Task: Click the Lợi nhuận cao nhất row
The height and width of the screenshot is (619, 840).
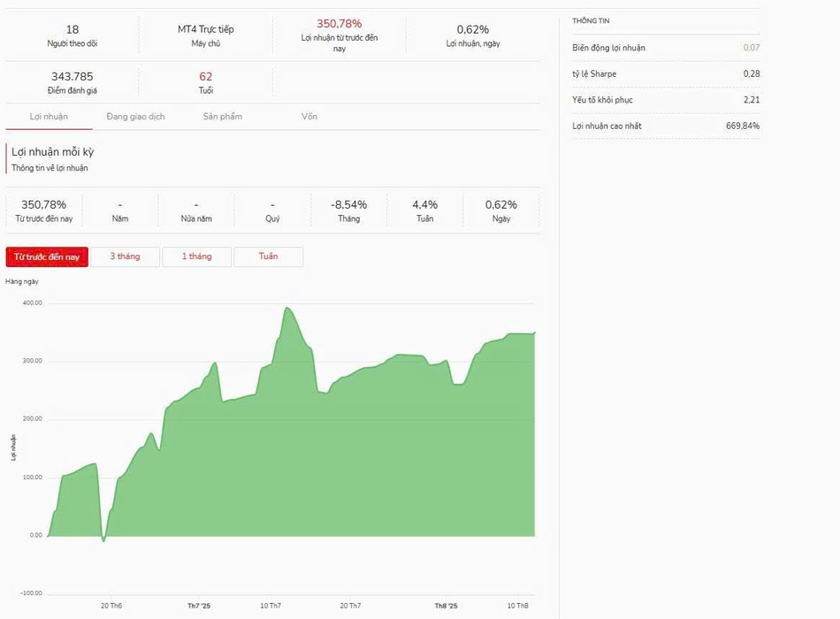Action: point(665,126)
